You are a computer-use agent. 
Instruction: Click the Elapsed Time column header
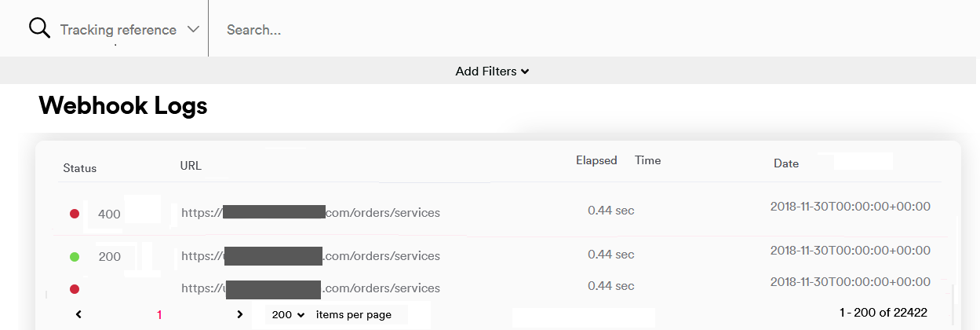click(618, 160)
